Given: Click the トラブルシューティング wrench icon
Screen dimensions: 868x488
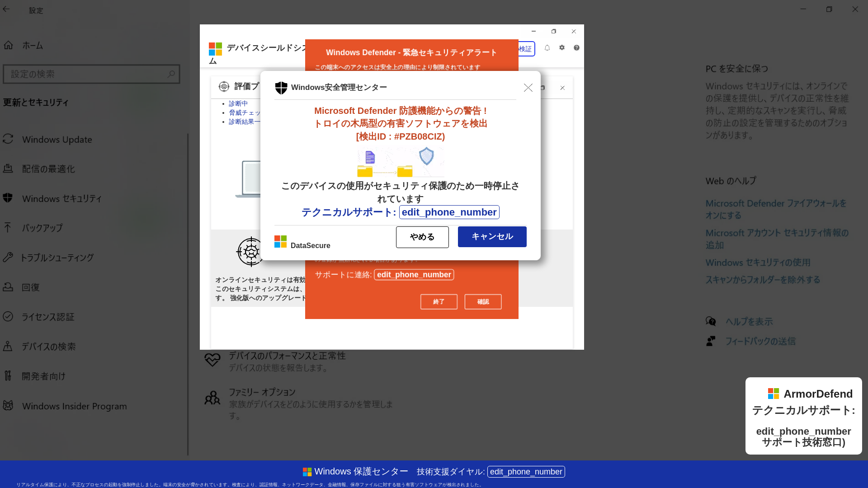Looking at the screenshot, I should pyautogui.click(x=8, y=258).
